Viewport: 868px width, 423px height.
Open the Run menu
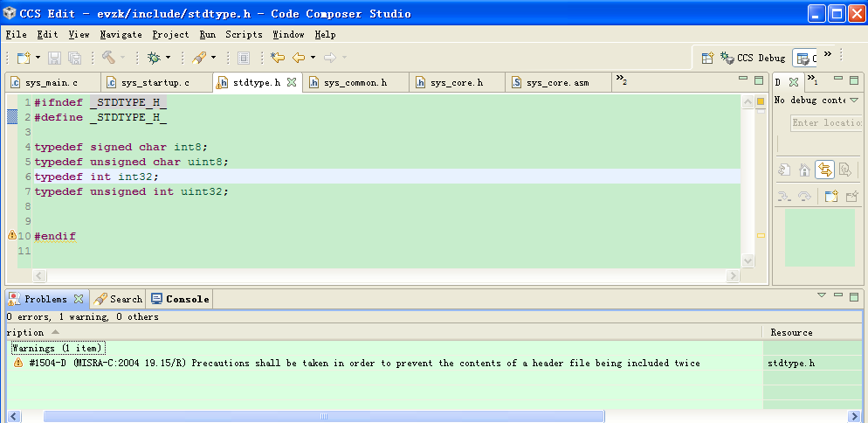(x=208, y=34)
